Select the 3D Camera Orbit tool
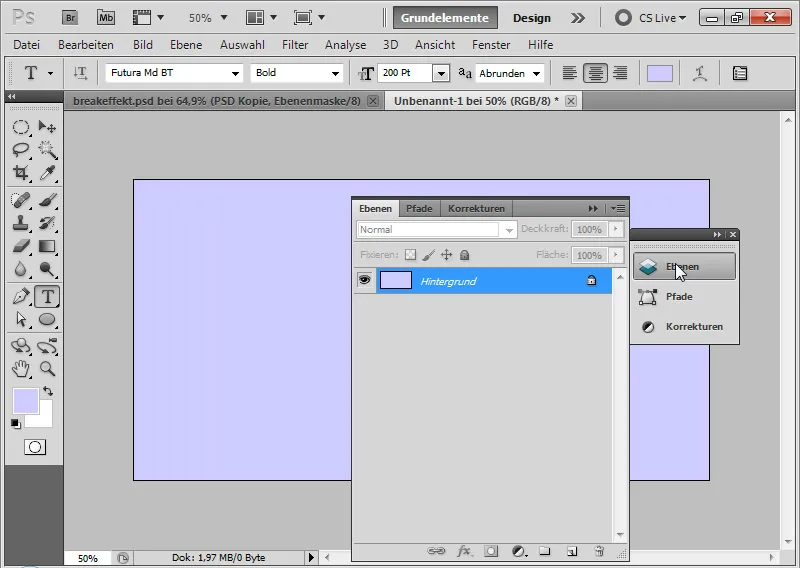Screen dimensions: 800x568 (47, 346)
